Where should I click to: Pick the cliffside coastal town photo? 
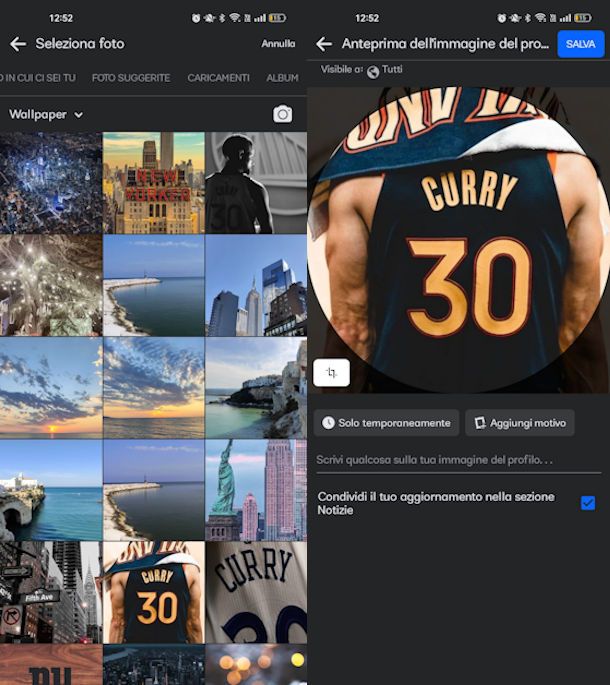[x=256, y=388]
